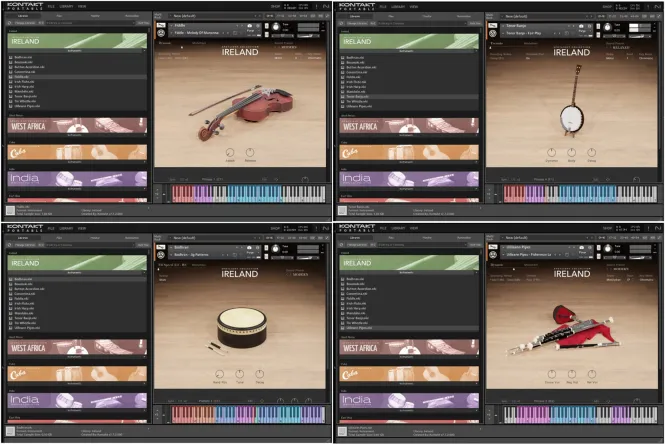Click the Instr Nav button in the Fiddle window
This screenshot has height=444, width=665.
click(143, 23)
